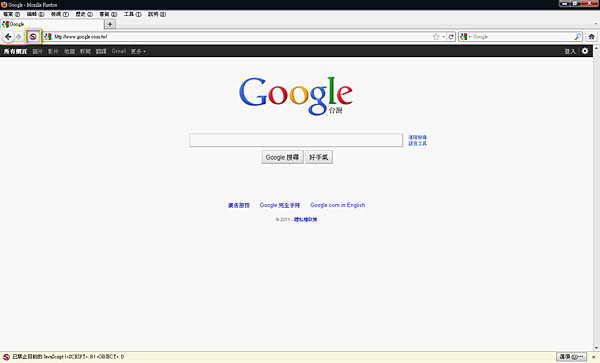Screen dimensions: 600x363
Task: Open the 說明 (Help) menu
Action: [x=157, y=15]
